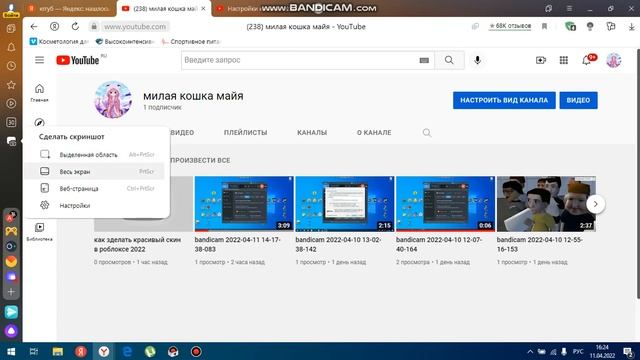Click the site lock icon in address bar
Image resolution: width=640 pixels, height=360 pixels.
(x=94, y=27)
